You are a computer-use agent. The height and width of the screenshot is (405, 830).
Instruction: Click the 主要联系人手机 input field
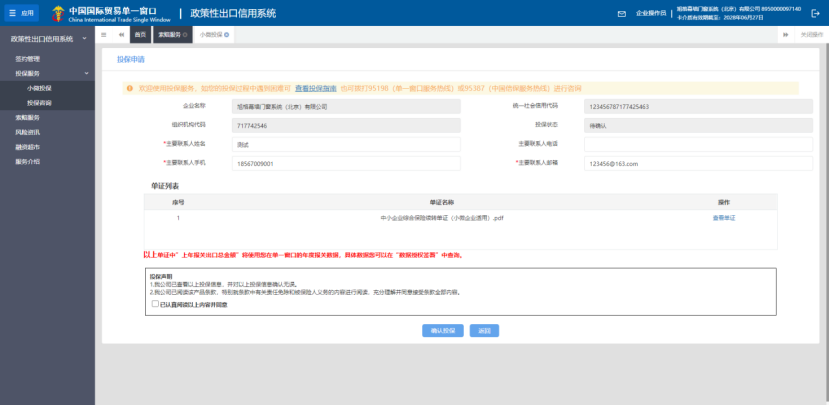tap(346, 164)
